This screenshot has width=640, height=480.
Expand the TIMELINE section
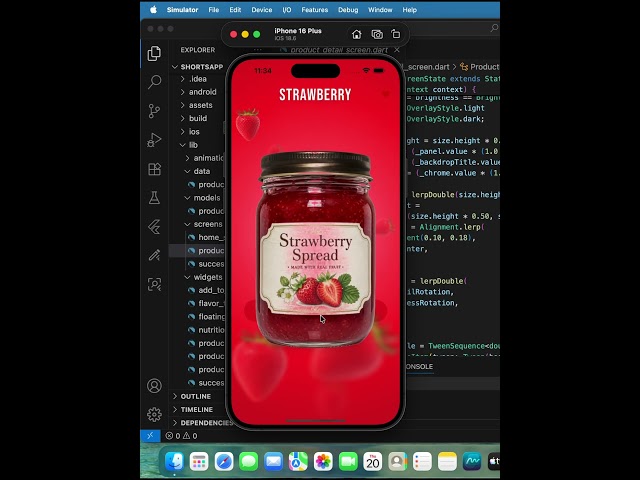[x=198, y=409]
